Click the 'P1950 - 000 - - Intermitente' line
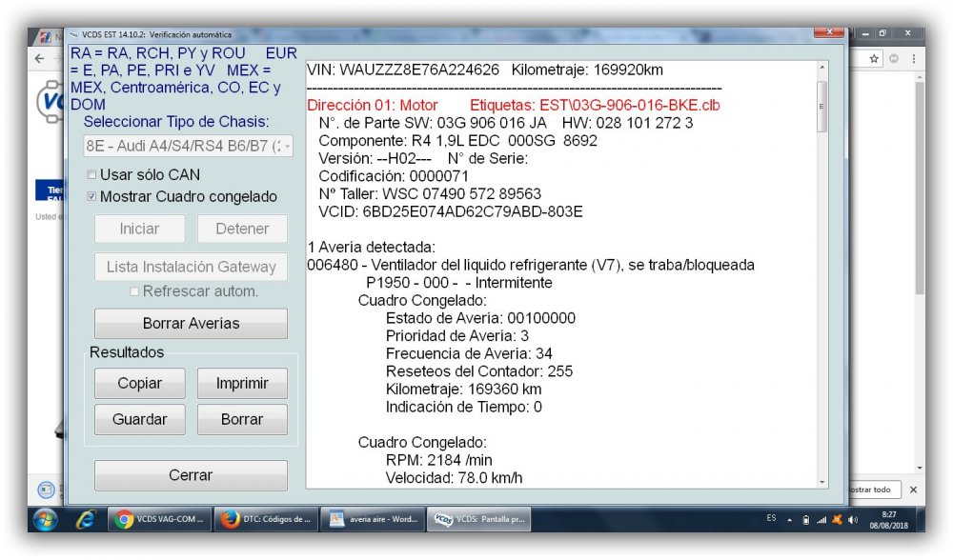 (459, 283)
